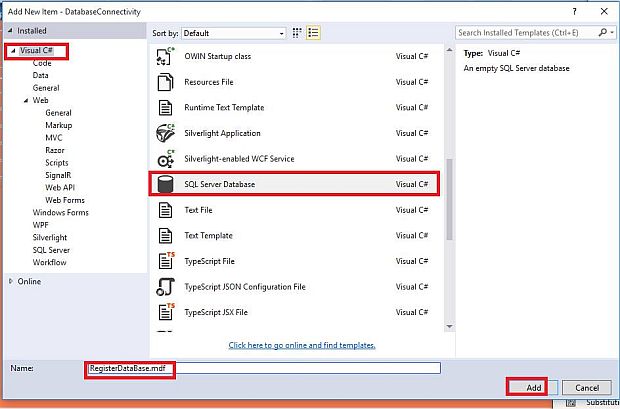The image size is (620, 409).
Task: Collapse the Visual C# tree node
Action: (13, 51)
